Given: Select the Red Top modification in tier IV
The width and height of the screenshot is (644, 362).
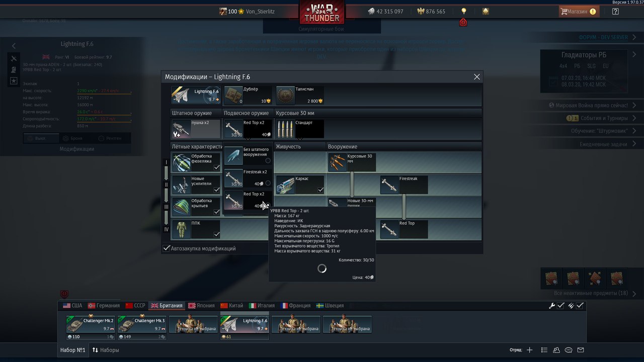Looking at the screenshot, I should pos(404,229).
